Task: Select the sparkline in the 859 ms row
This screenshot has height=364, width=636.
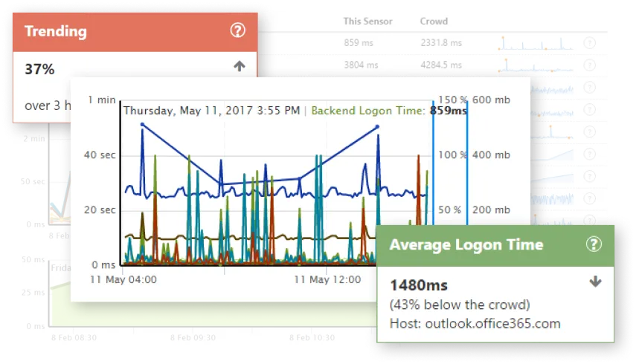Action: [x=536, y=43]
